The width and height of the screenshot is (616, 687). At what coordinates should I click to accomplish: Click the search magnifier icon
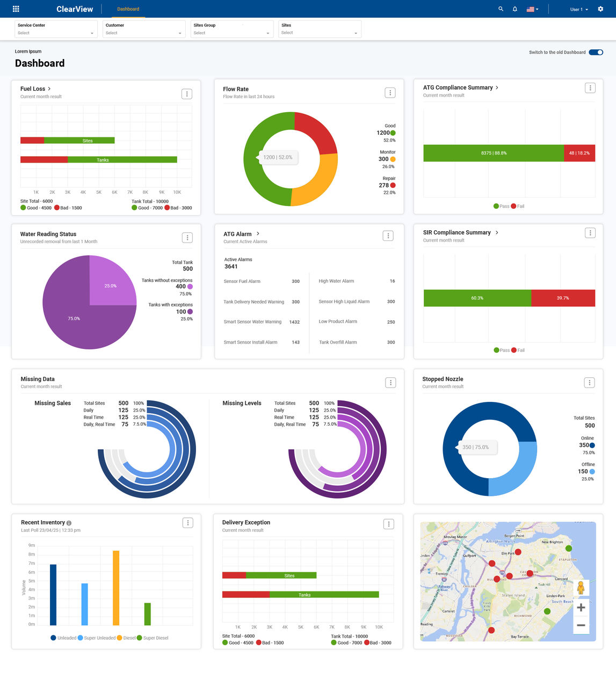tap(501, 9)
